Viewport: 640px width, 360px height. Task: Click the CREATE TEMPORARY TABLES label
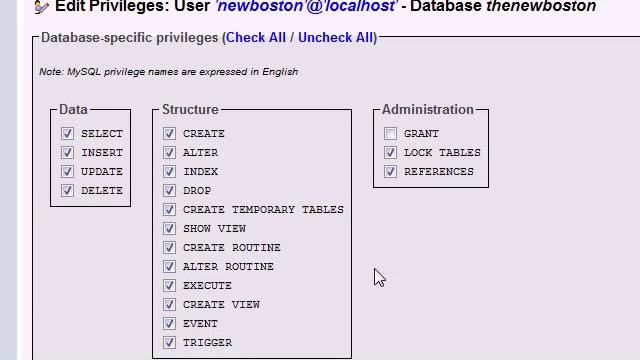point(263,210)
